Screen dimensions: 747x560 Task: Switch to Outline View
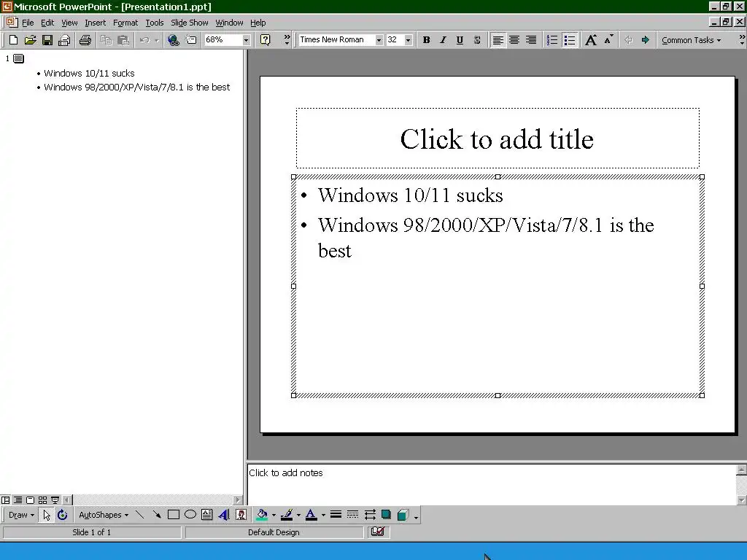(x=18, y=500)
